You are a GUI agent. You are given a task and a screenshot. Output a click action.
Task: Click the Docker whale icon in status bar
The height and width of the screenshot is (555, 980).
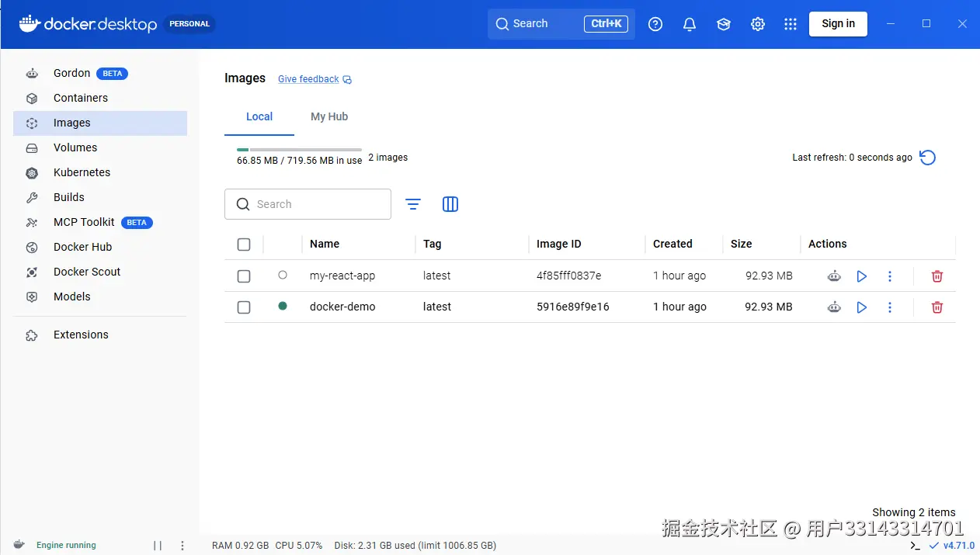19,545
